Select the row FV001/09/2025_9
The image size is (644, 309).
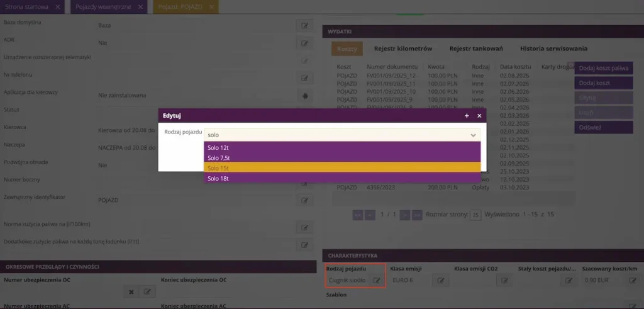[x=452, y=99]
